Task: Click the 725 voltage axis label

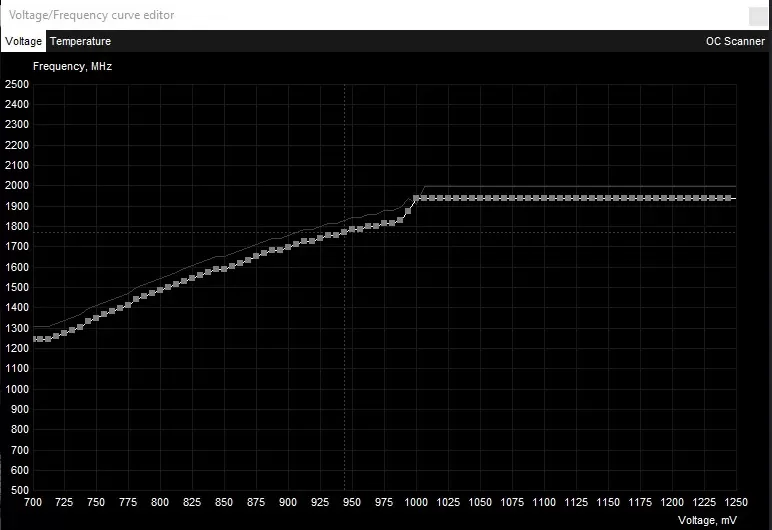Action: [64, 502]
